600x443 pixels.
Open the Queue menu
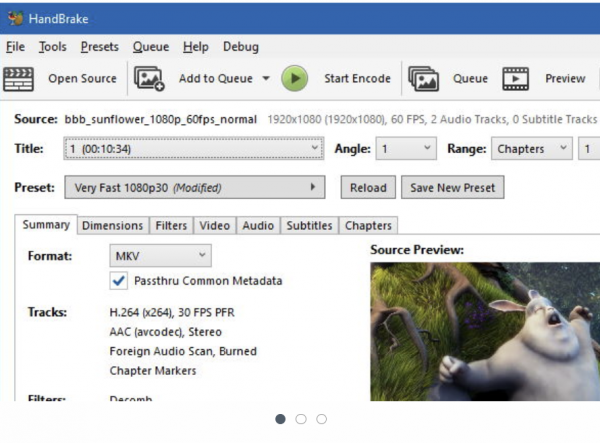(x=151, y=47)
